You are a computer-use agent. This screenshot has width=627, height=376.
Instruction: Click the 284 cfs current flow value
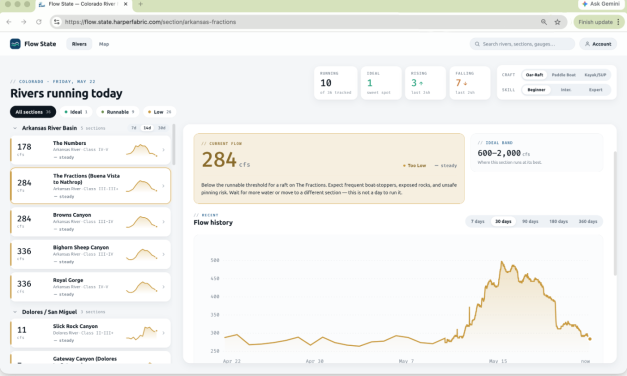tap(226, 160)
